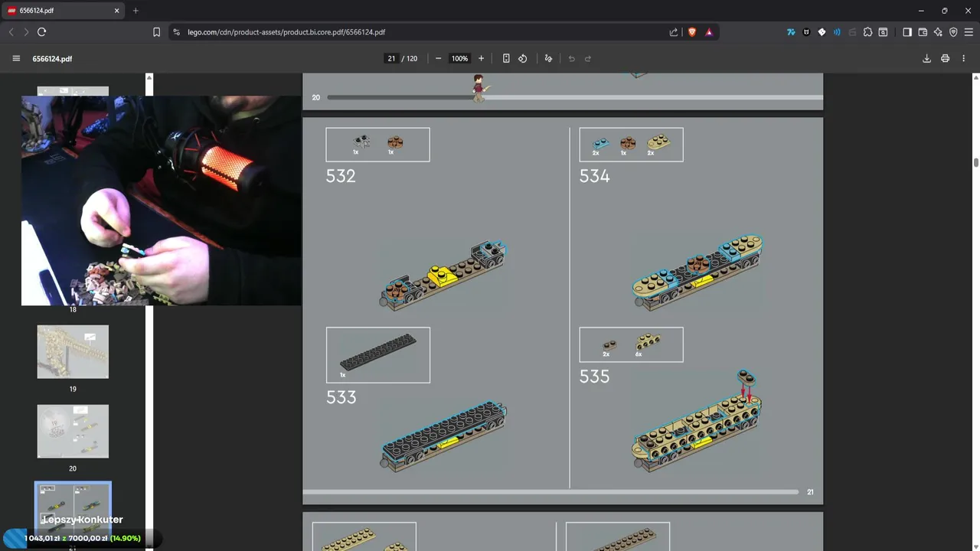980x551 pixels.
Task: Zoom in the PDF document
Action: pos(481,59)
